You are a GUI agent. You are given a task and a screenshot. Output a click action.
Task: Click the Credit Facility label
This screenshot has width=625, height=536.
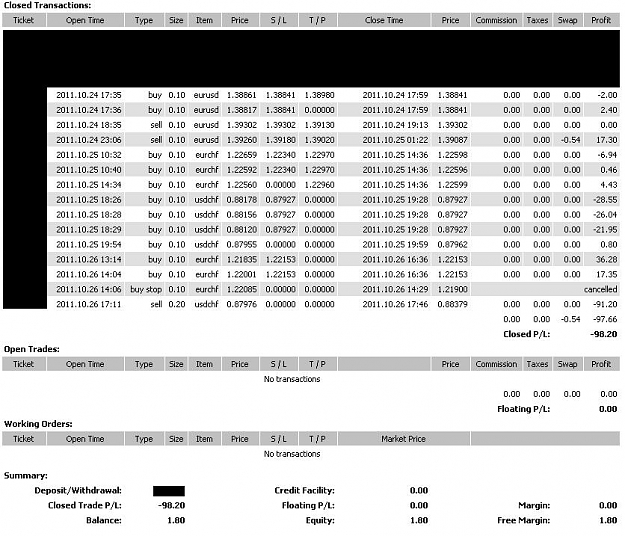click(x=305, y=491)
